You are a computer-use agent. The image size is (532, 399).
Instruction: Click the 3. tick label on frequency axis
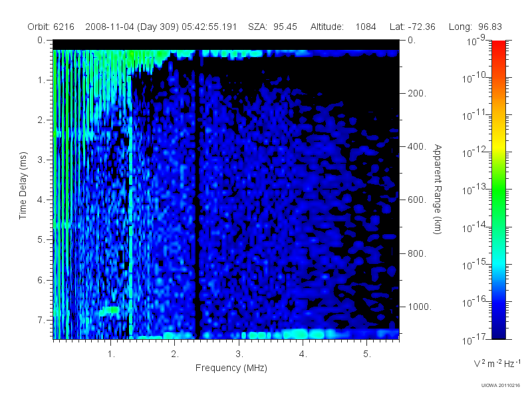[239, 354]
